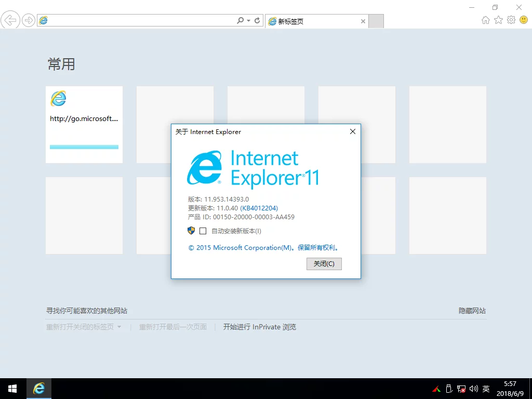Click the browser Back arrow button
The height and width of the screenshot is (399, 532).
coord(10,20)
